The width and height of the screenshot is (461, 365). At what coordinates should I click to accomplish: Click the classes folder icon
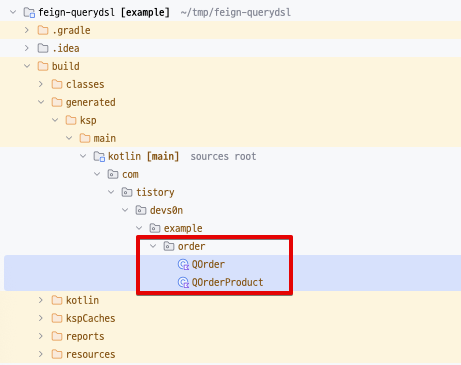[57, 84]
